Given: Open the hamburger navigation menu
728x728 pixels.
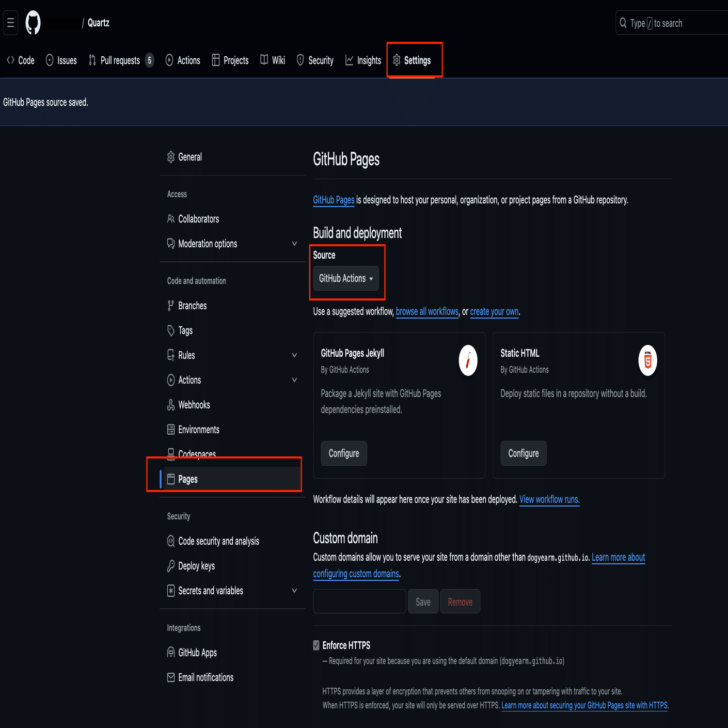Looking at the screenshot, I should click(10, 23).
